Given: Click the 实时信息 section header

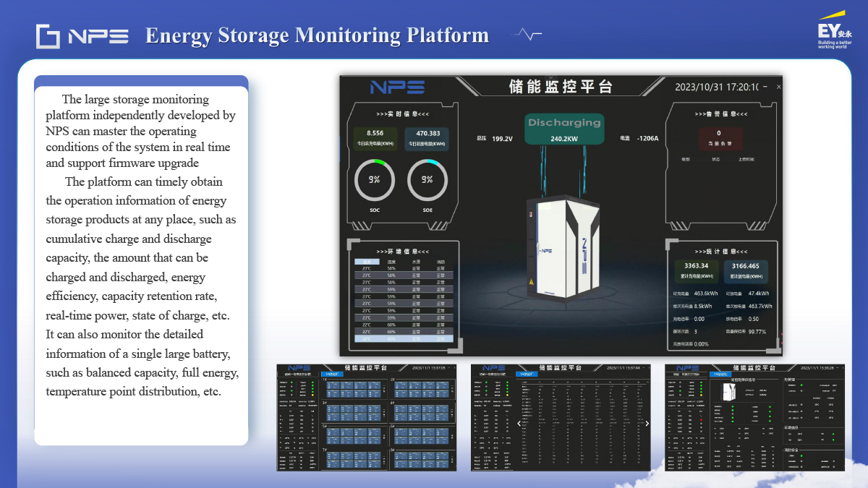Looking at the screenshot, I should [402, 114].
